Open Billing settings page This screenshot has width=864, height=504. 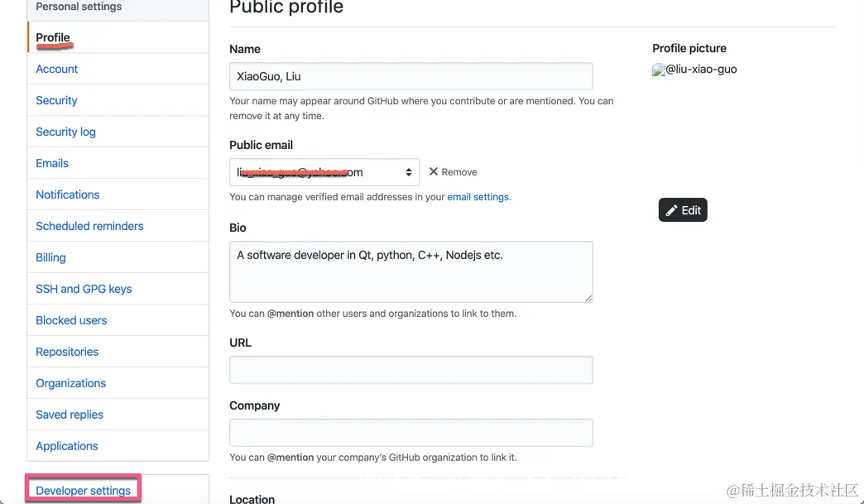(50, 257)
